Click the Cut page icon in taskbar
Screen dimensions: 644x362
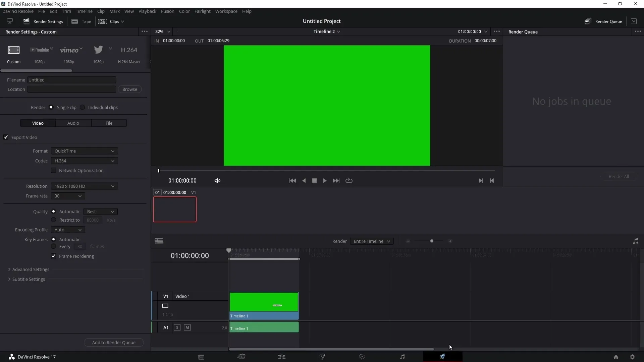[x=241, y=357]
